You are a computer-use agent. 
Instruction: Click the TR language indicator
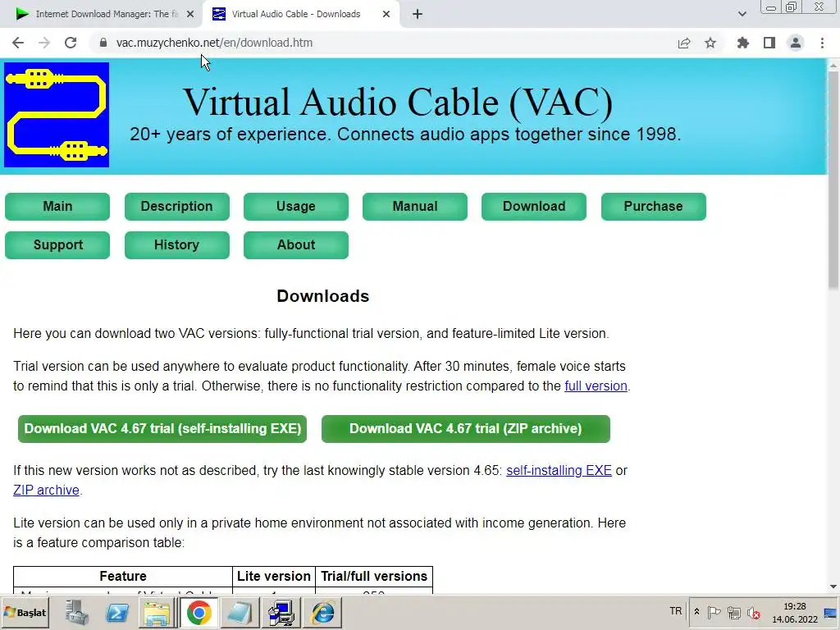coord(676,611)
